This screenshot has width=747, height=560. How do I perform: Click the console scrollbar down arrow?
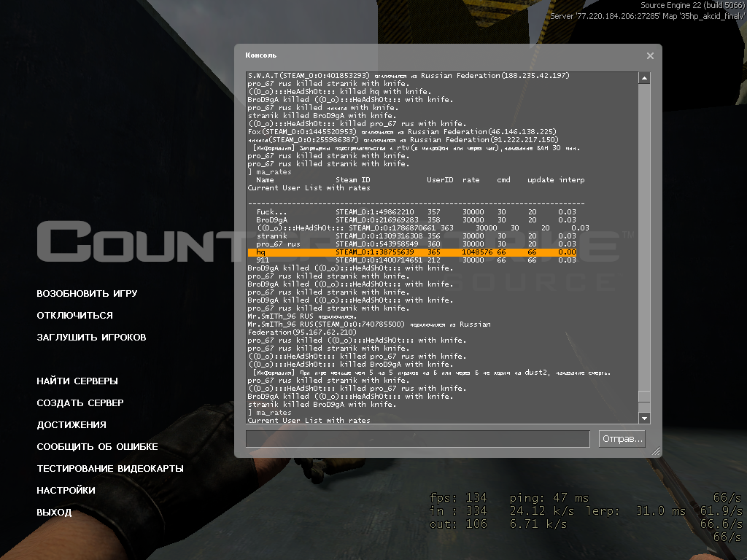point(644,418)
